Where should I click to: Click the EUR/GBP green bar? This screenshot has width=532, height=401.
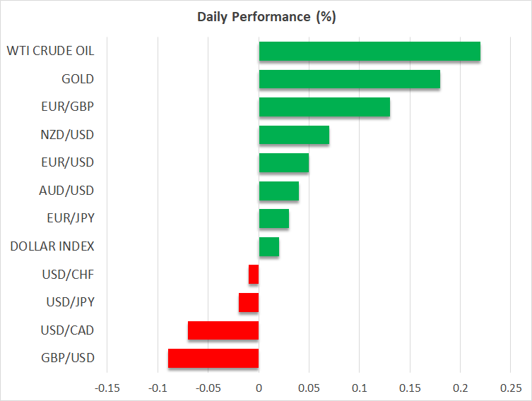(324, 107)
